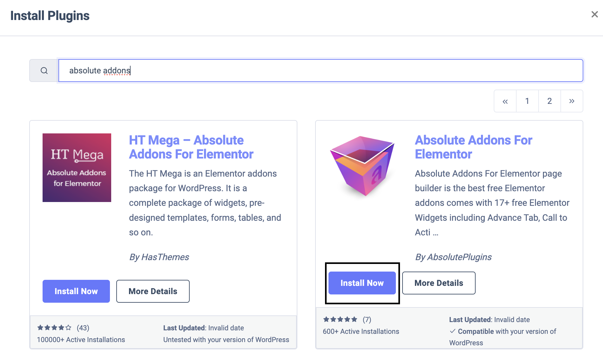Viewport: 603px width, 364px height.
Task: Click the Absolute Addons cube logo
Action: pos(362,166)
